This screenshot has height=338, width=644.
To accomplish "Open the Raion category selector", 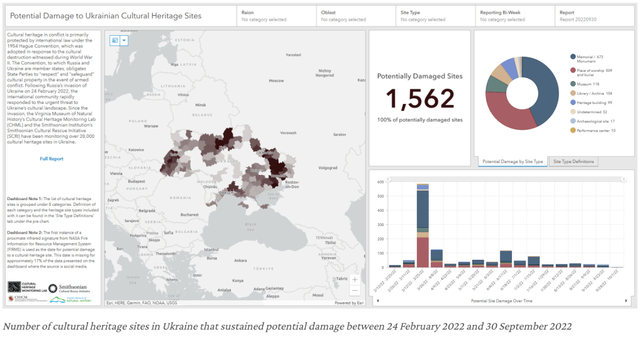I will click(x=276, y=16).
